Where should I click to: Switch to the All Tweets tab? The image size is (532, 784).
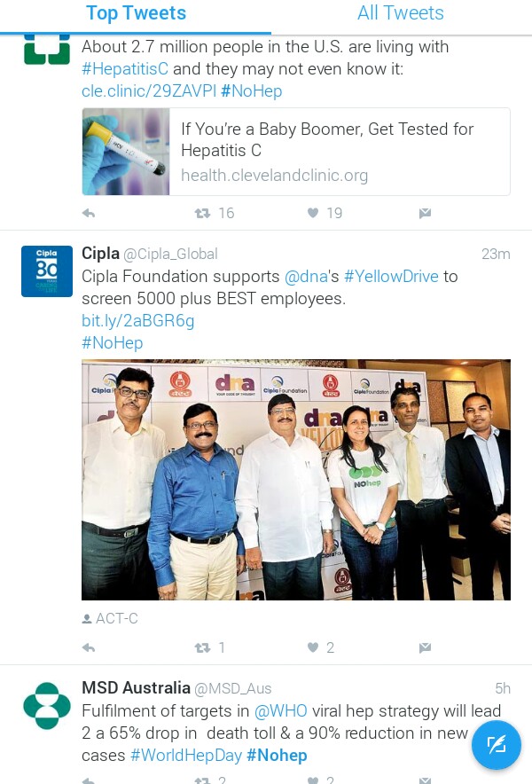pos(401,13)
